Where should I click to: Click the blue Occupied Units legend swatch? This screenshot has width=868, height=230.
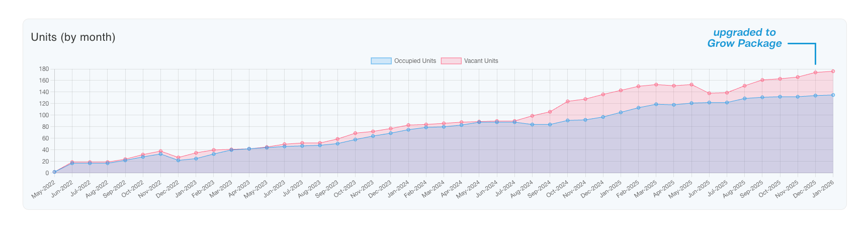click(x=381, y=61)
